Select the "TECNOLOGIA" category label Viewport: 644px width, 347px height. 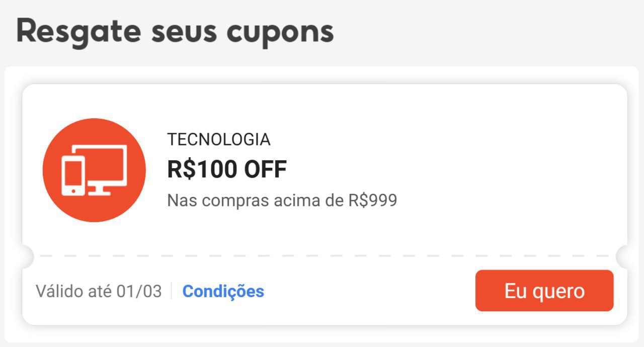218,140
